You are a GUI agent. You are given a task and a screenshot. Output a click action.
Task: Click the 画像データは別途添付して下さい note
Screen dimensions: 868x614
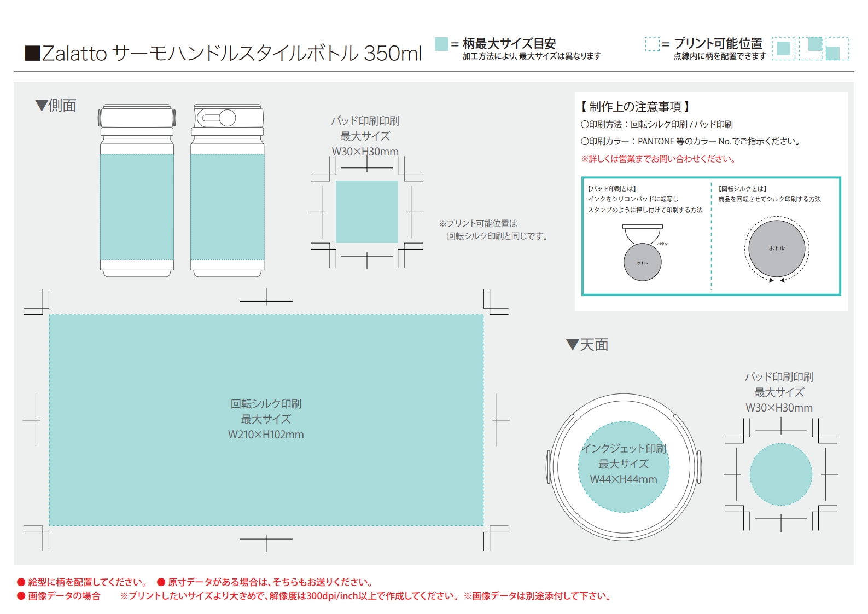[x=537, y=595]
